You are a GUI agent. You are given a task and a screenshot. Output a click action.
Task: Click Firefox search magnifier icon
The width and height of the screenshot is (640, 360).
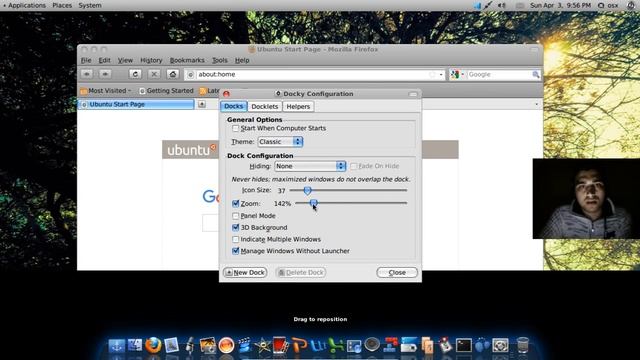536,74
